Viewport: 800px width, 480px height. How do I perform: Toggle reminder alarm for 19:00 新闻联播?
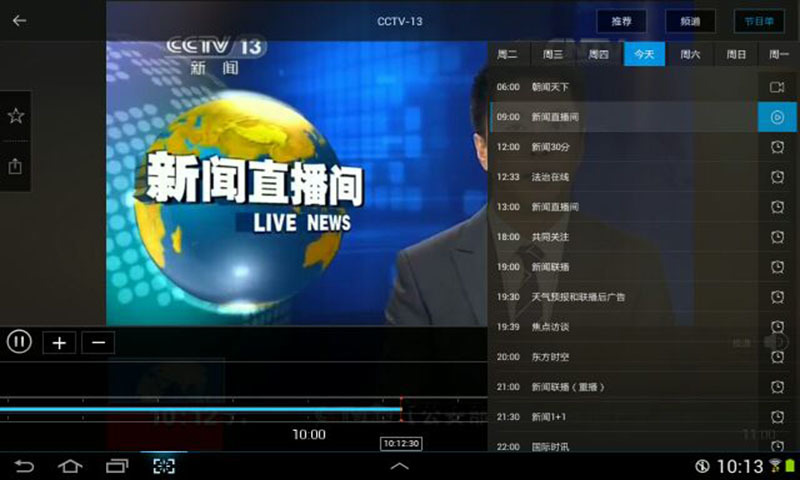[x=776, y=267]
